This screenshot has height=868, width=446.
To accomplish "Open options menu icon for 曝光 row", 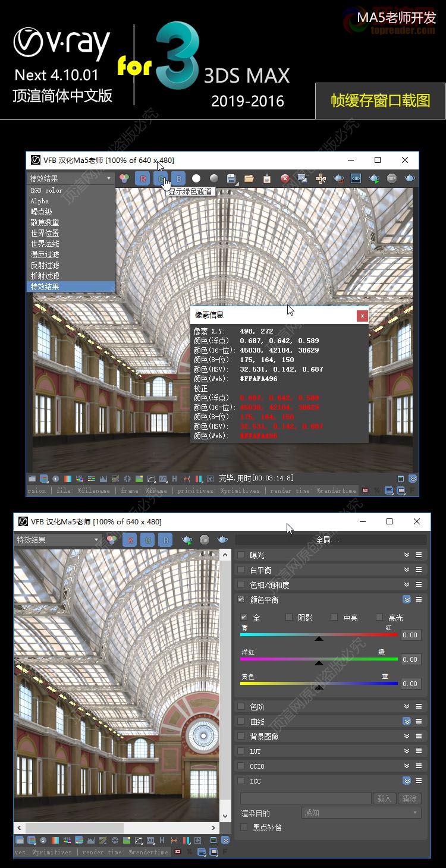I will click(419, 555).
